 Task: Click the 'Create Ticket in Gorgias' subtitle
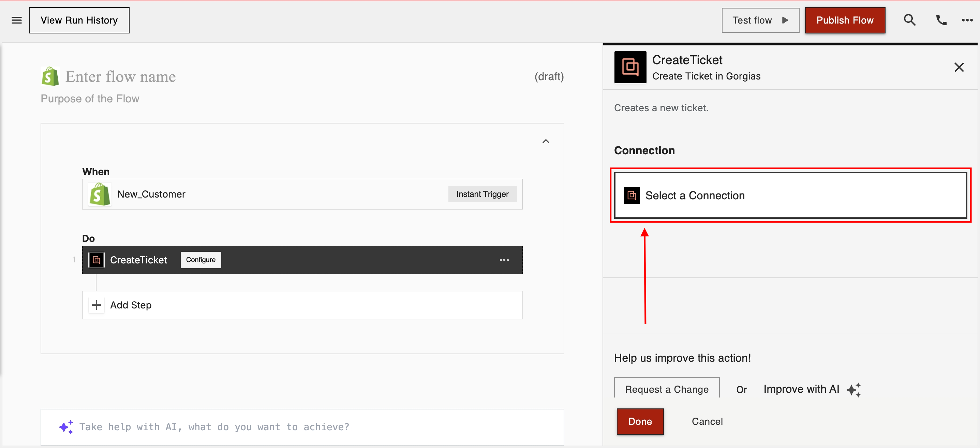click(707, 76)
